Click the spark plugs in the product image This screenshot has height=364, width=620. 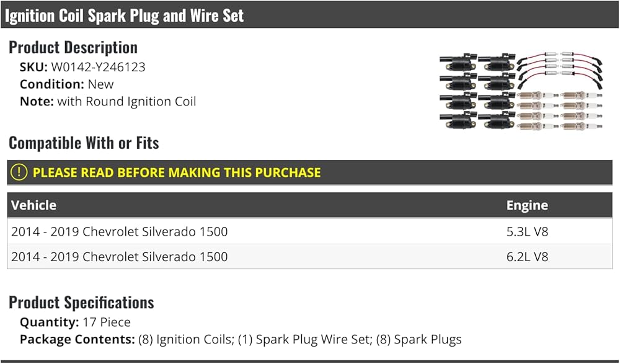click(559, 110)
